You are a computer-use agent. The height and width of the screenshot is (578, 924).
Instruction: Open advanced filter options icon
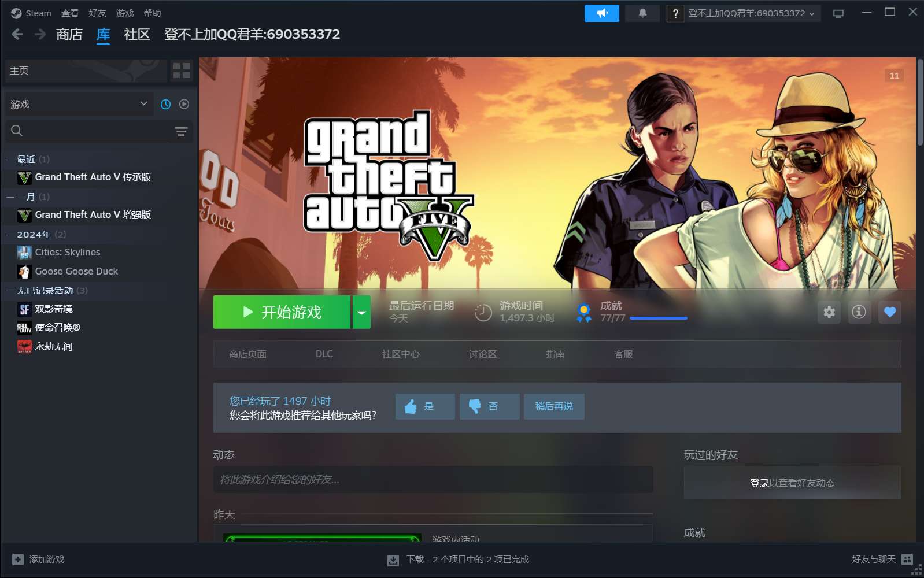point(181,131)
